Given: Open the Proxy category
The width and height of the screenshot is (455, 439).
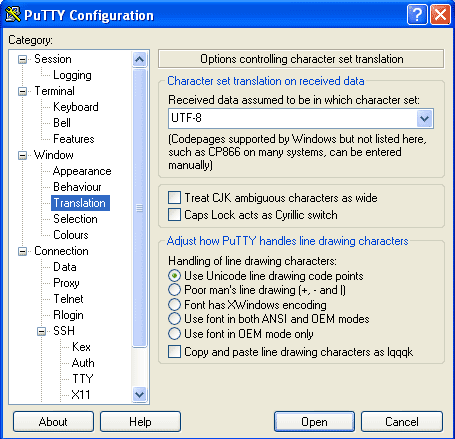Looking at the screenshot, I should pyautogui.click(x=66, y=283).
